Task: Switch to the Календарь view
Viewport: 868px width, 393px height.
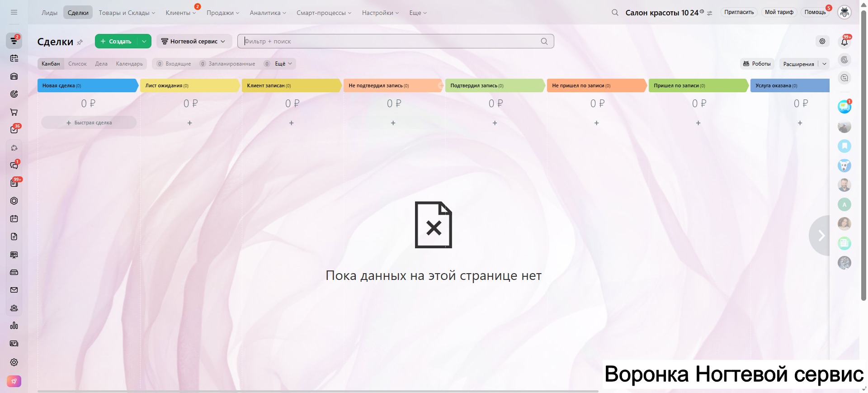Action: click(129, 64)
